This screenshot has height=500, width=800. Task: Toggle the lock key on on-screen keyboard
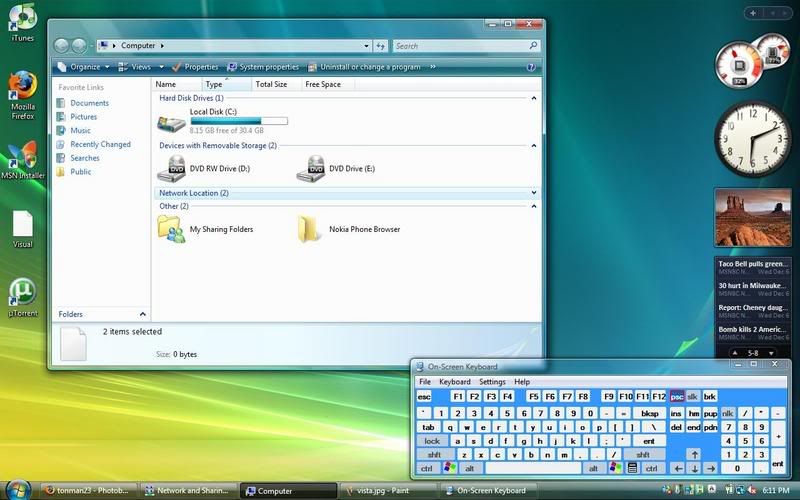coord(432,441)
